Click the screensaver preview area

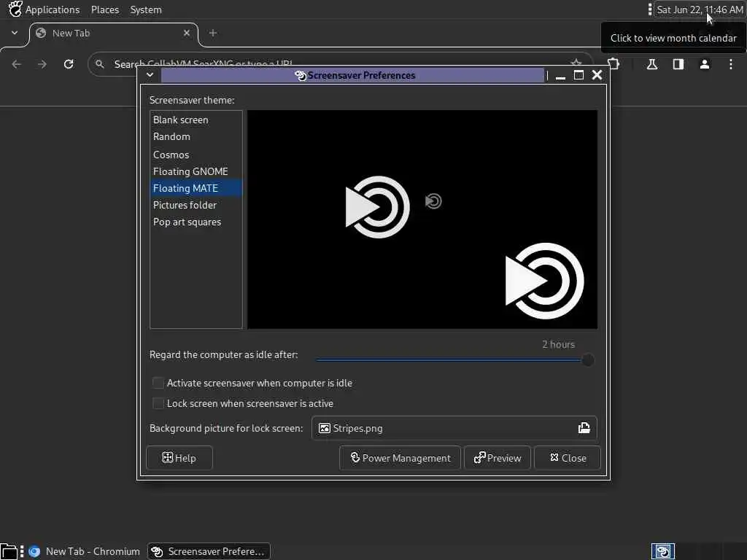point(422,219)
